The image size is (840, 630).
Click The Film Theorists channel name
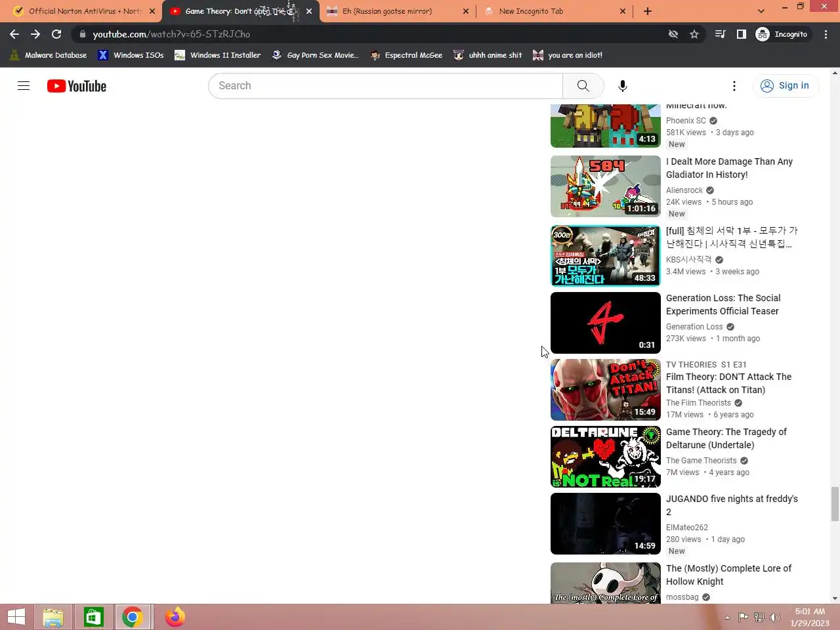[x=698, y=403]
